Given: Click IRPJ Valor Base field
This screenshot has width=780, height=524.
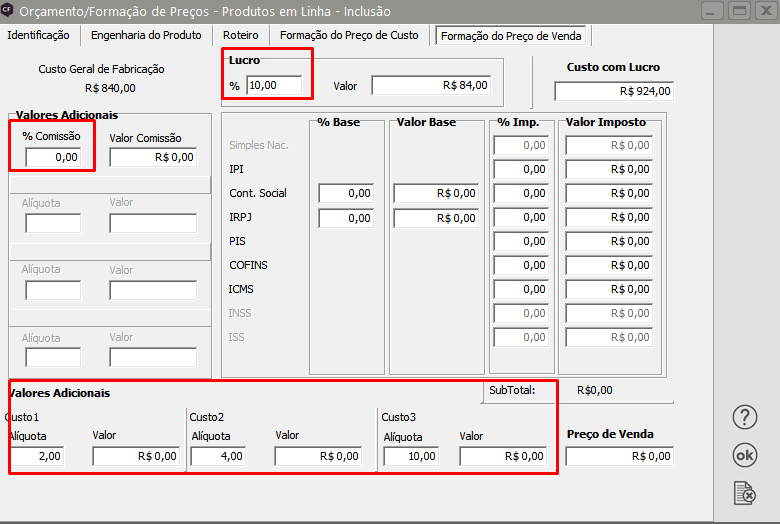Looking at the screenshot, I should click(436, 217).
